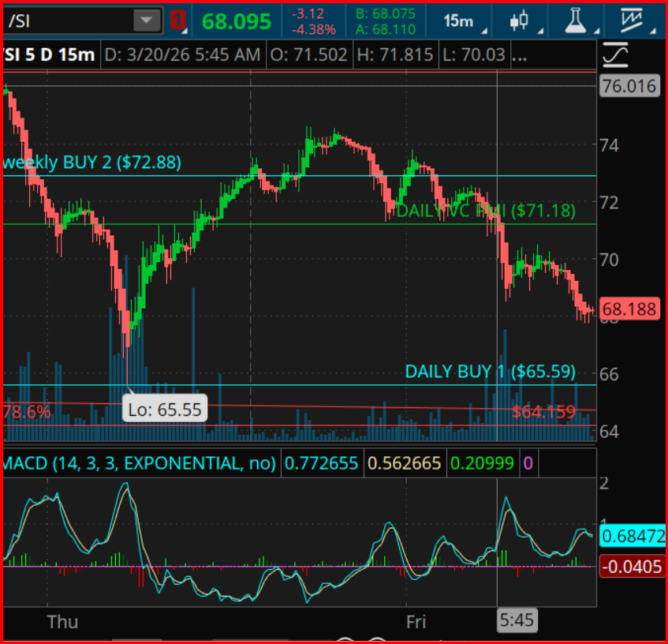
Task: Click the DAILY VC PMI ($71.18) label
Action: pyautogui.click(x=486, y=211)
